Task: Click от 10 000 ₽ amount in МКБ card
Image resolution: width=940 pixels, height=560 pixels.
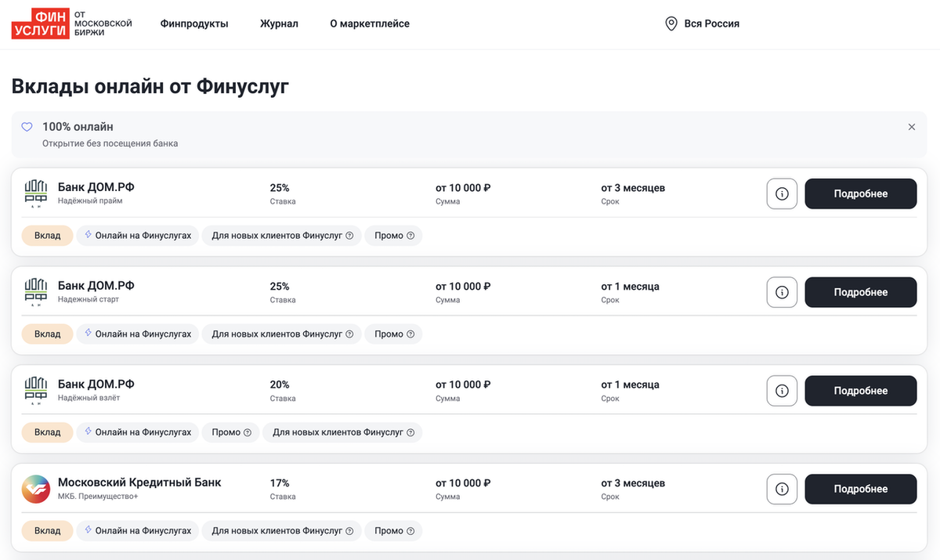Action: pyautogui.click(x=463, y=483)
